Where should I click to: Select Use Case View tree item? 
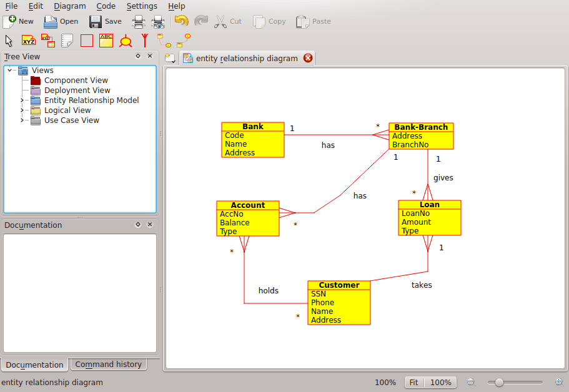coord(71,120)
